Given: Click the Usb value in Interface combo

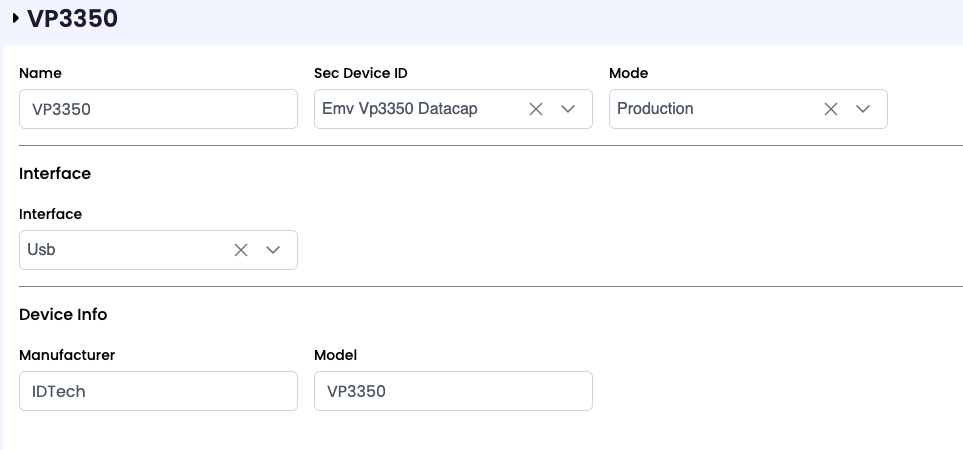Looking at the screenshot, I should 42,250.
